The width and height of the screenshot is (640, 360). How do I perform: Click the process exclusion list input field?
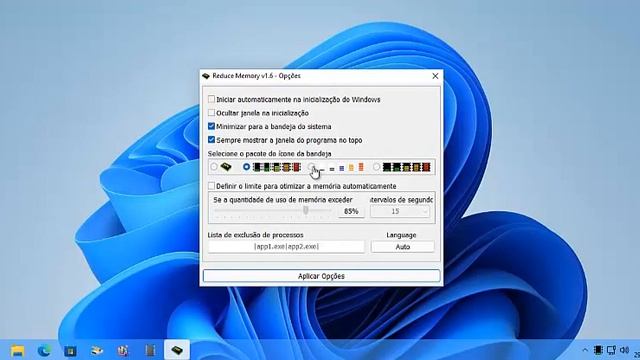286,247
